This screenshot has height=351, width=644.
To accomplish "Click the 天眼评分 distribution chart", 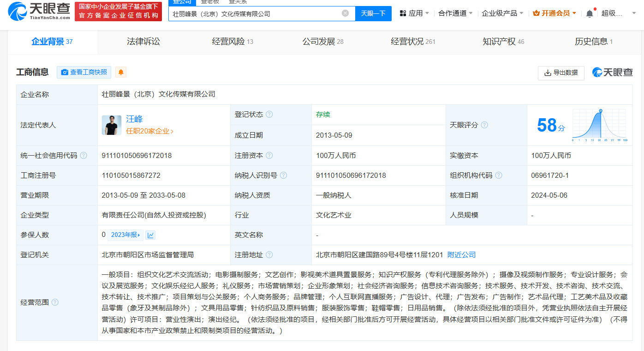I will pyautogui.click(x=600, y=125).
